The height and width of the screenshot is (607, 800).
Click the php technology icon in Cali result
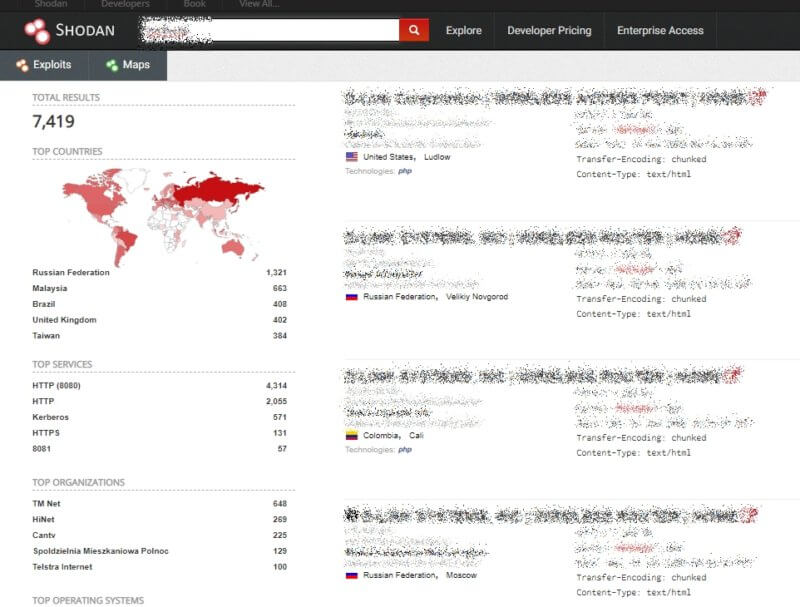click(405, 450)
